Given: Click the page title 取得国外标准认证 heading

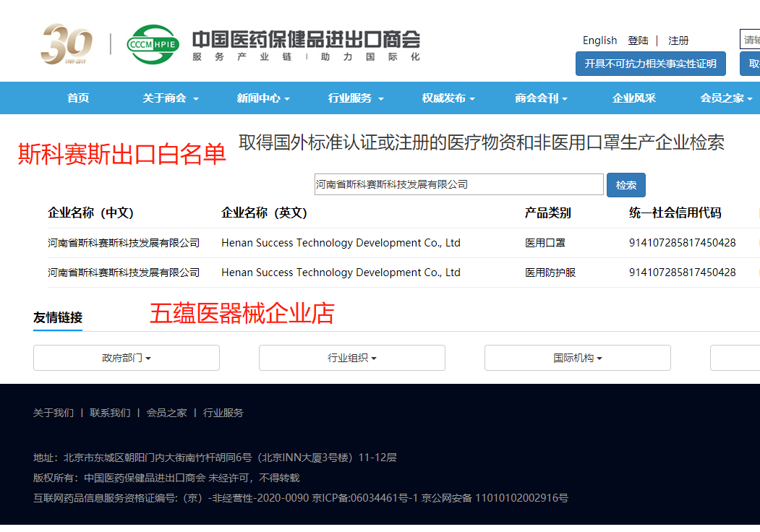Looking at the screenshot, I should coord(482,142).
